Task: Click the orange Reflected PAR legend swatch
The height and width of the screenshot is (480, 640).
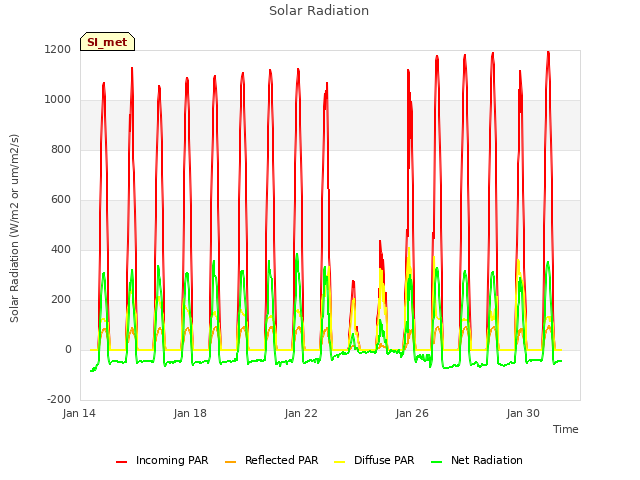Action: (231, 462)
